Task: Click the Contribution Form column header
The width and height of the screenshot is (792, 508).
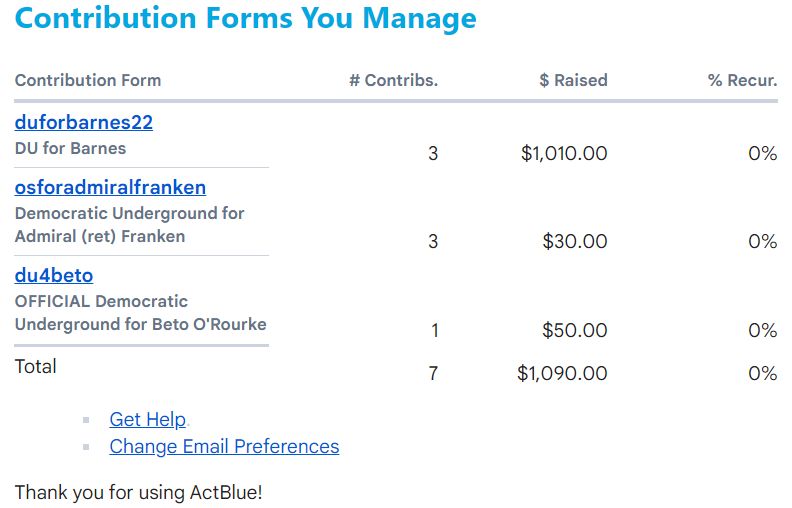Action: point(88,80)
